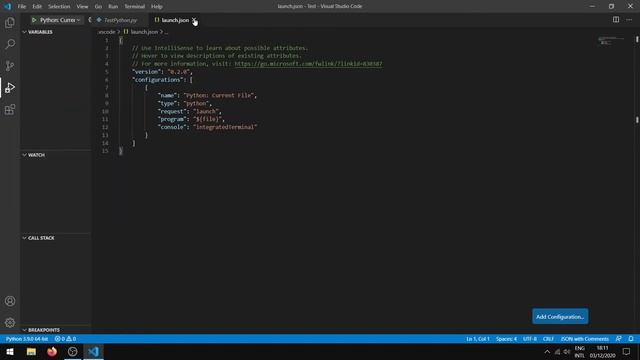
Task: Click the .vscode breadcrumb folder
Action: [x=107, y=32]
